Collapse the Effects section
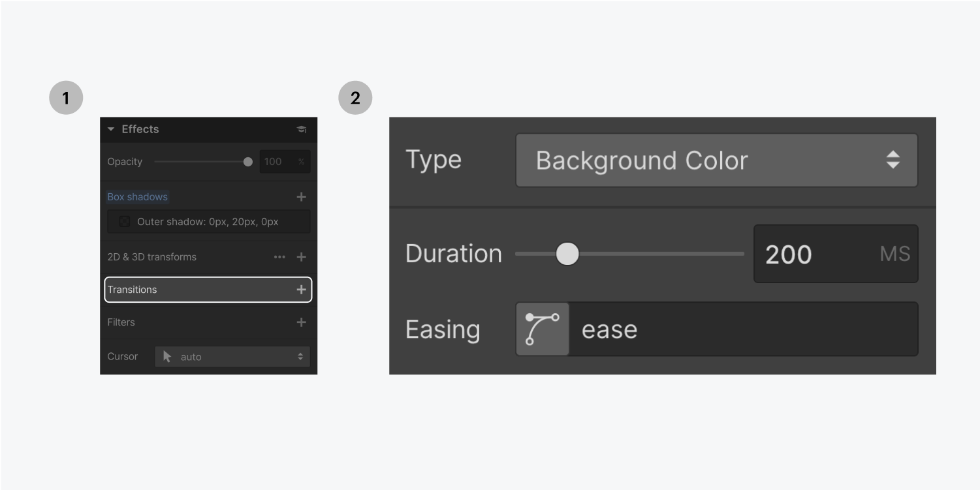Screen dimensions: 980x490 [x=110, y=129]
